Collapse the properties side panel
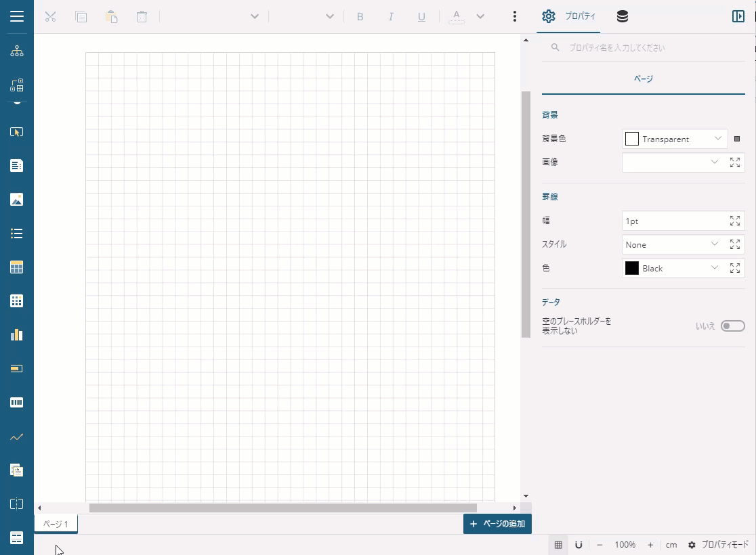This screenshot has width=756, height=555. coord(738,17)
